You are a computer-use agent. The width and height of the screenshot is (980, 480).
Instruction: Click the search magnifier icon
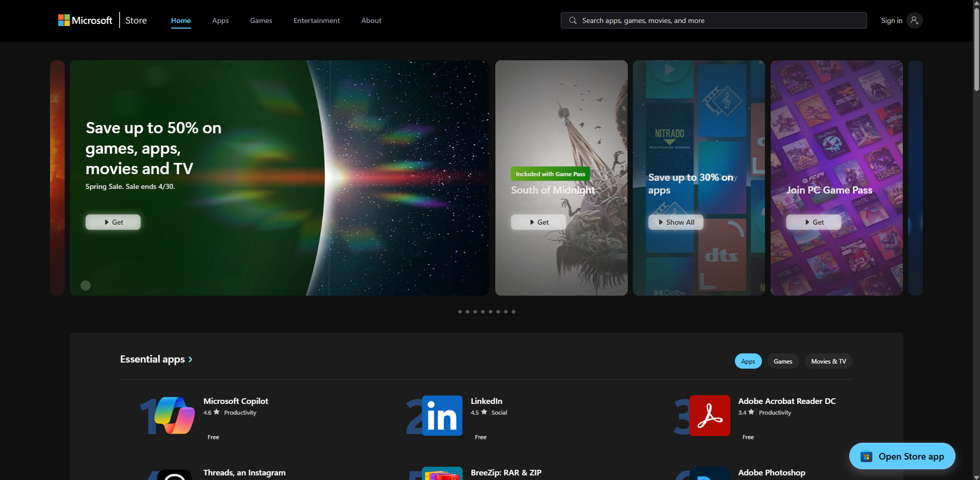[573, 20]
